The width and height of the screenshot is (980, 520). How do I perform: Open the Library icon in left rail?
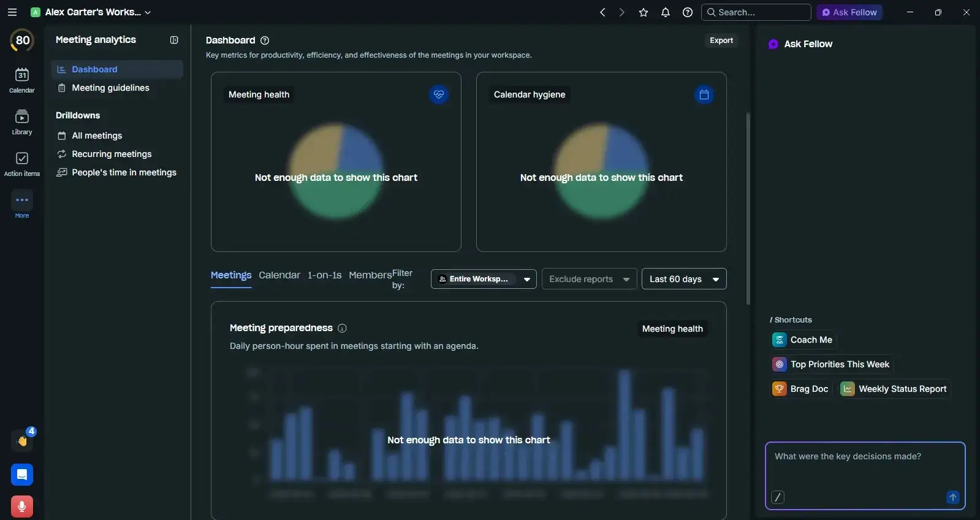click(22, 122)
